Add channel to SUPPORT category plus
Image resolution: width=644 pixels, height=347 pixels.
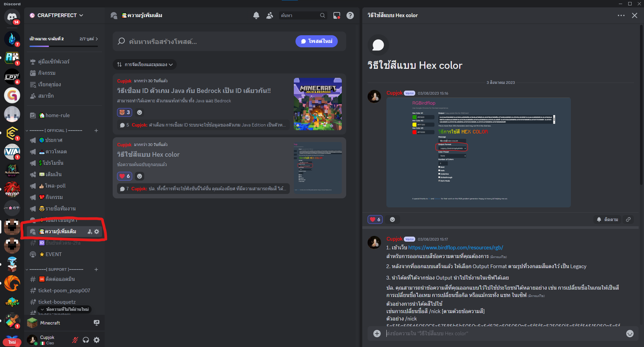[96, 269]
